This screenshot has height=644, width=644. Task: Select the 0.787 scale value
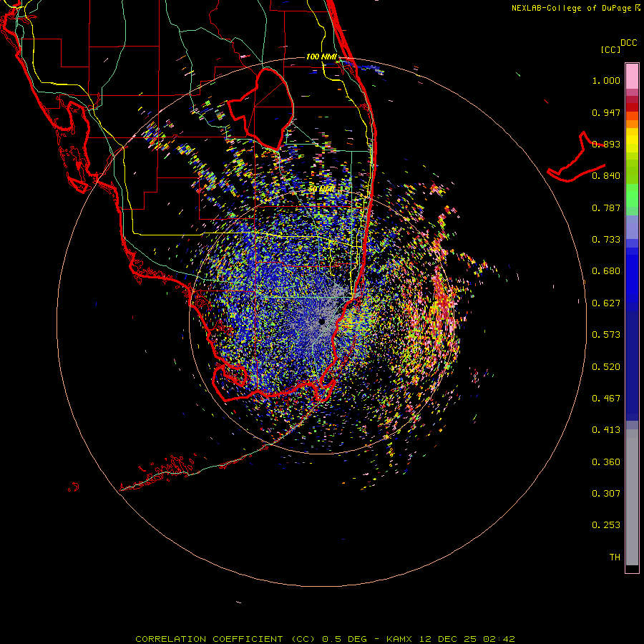[x=606, y=208]
